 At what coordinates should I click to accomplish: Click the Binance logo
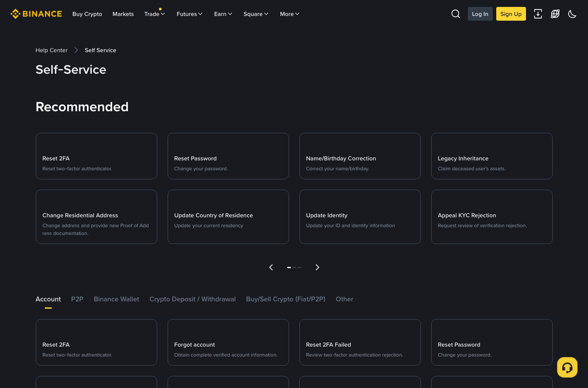(36, 14)
